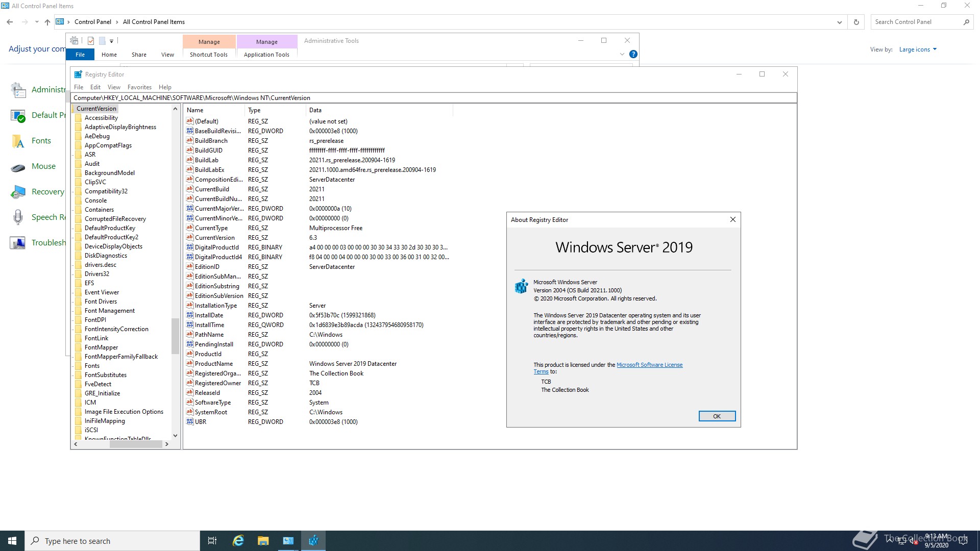The width and height of the screenshot is (980, 551).
Task: Select the RegisteredOwner registry value
Action: (218, 383)
